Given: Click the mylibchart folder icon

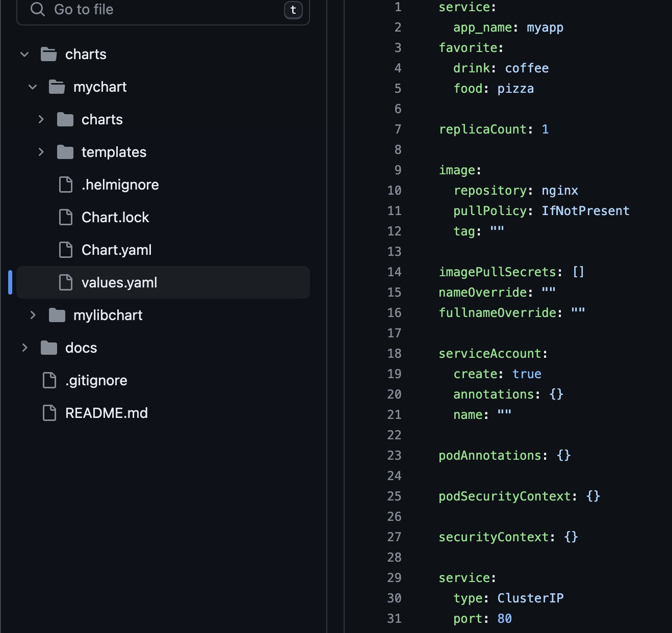Looking at the screenshot, I should point(57,315).
